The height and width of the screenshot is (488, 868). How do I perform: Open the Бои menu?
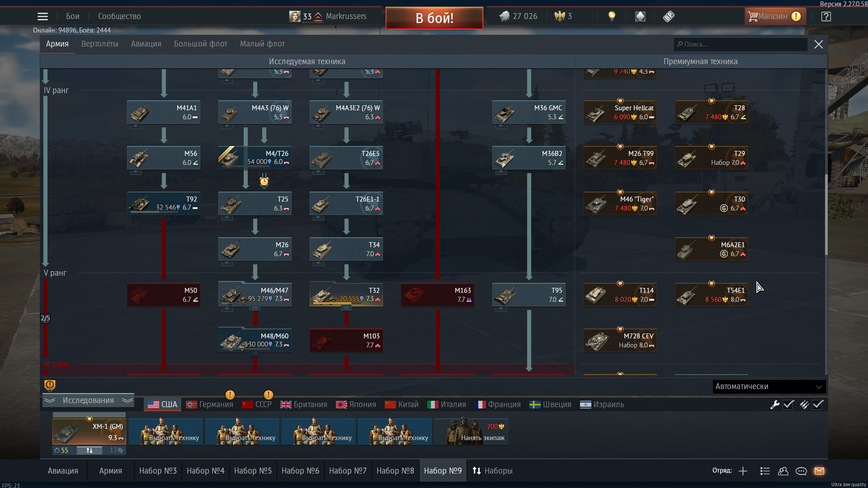pyautogui.click(x=72, y=16)
